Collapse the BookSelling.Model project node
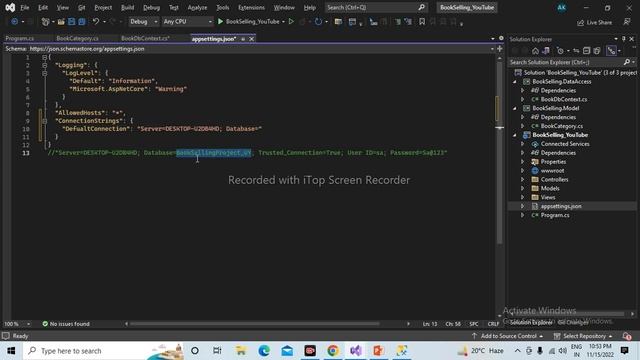This screenshot has width=640, height=360. 515,108
